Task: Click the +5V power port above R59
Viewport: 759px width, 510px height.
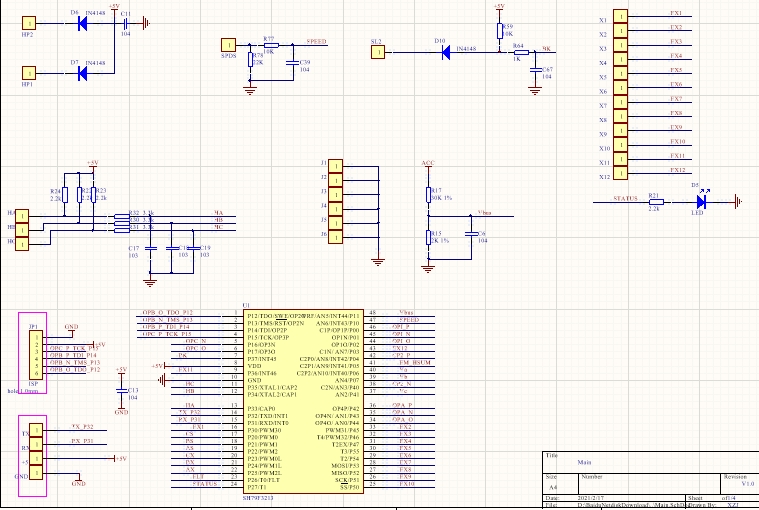Action: tap(500, 7)
